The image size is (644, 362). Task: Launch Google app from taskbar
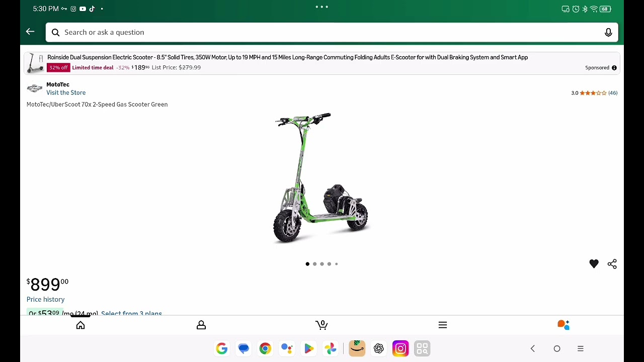tap(222, 348)
